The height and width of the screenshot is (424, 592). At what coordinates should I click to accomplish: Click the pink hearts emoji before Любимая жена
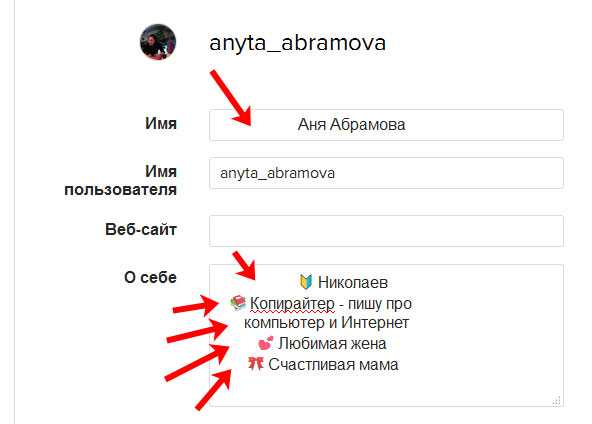click(x=265, y=344)
